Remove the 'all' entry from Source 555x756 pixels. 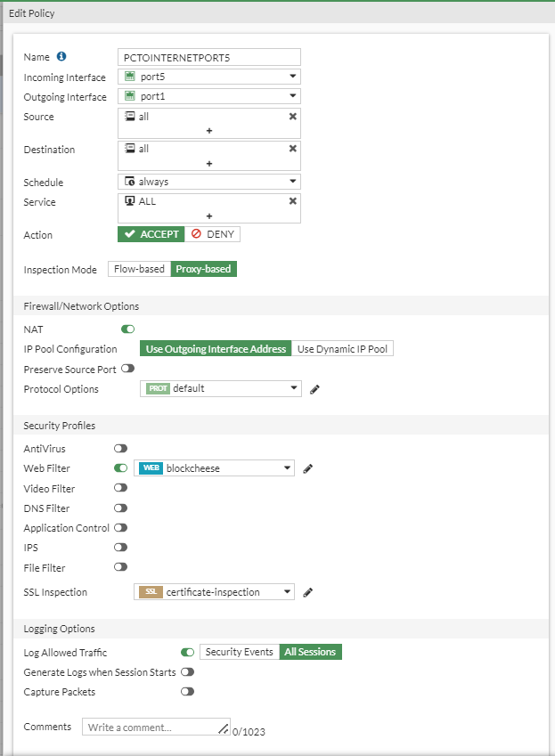292,117
